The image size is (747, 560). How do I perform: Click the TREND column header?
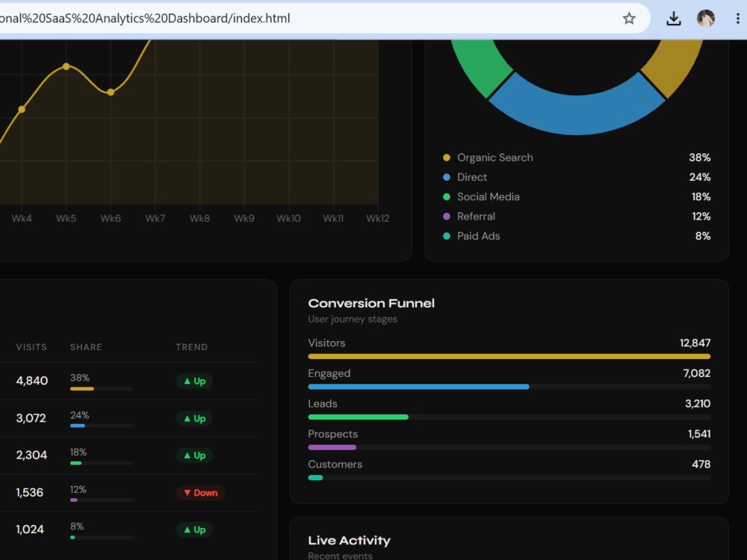[191, 347]
